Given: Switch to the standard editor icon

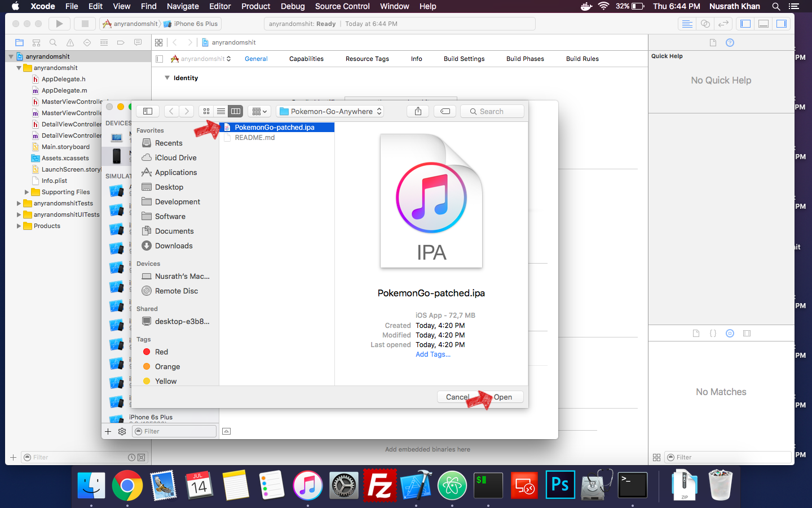Looking at the screenshot, I should (687, 24).
